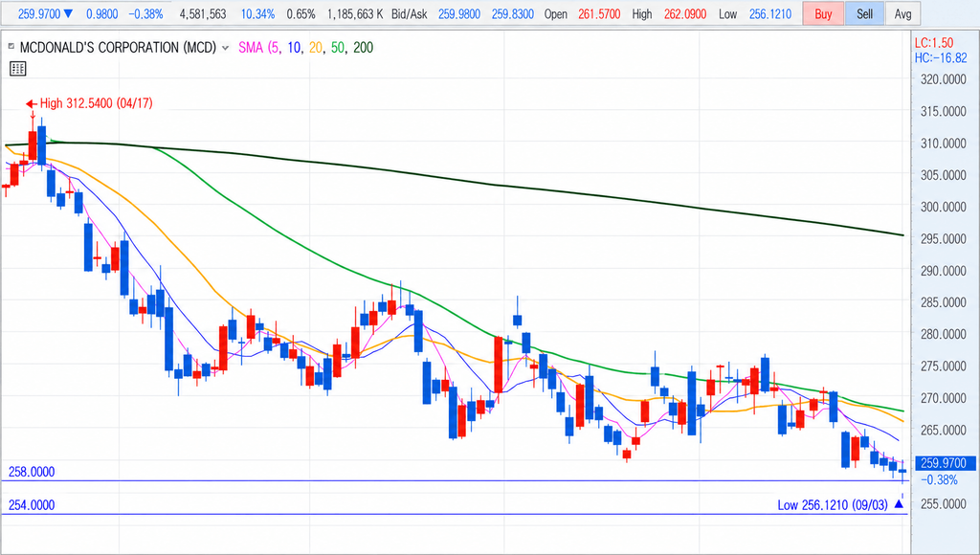Click the bid price 259.9800
The image size is (980, 555).
(459, 13)
